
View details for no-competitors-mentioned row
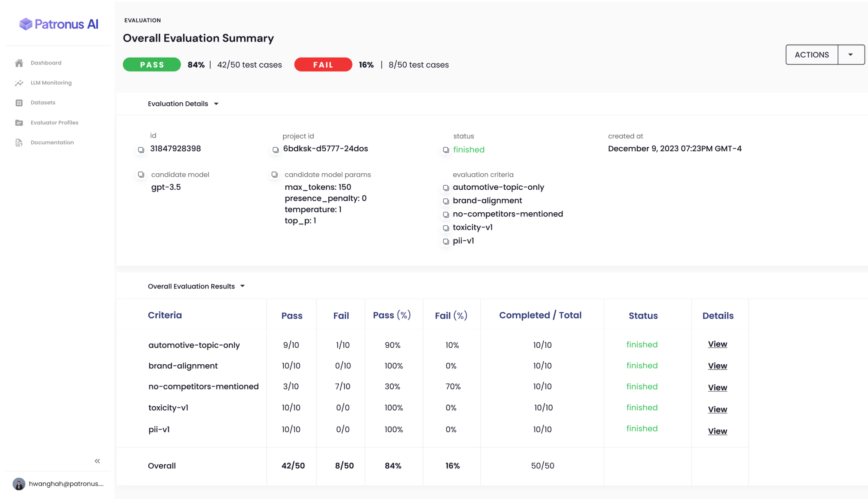point(717,388)
